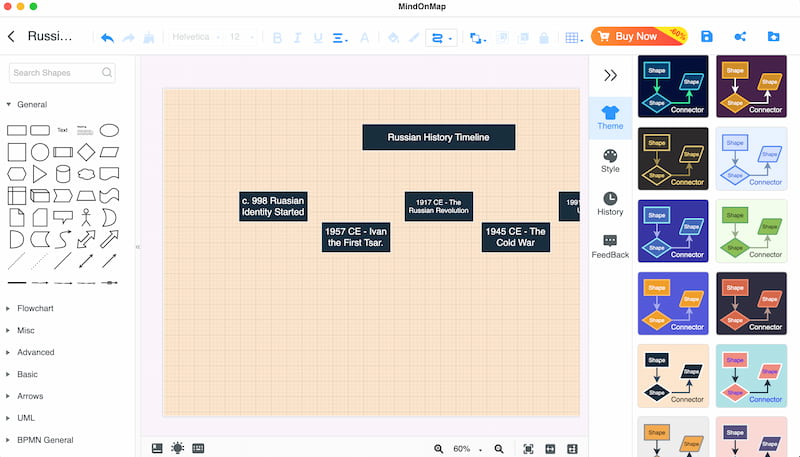Select the ellipse shape in General

109,131
